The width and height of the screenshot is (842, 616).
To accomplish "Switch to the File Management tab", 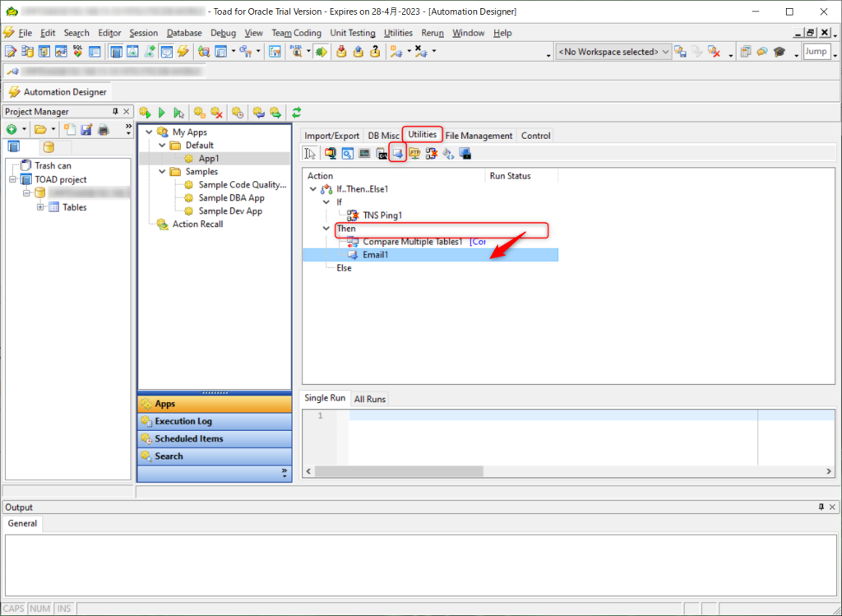I will pos(479,136).
